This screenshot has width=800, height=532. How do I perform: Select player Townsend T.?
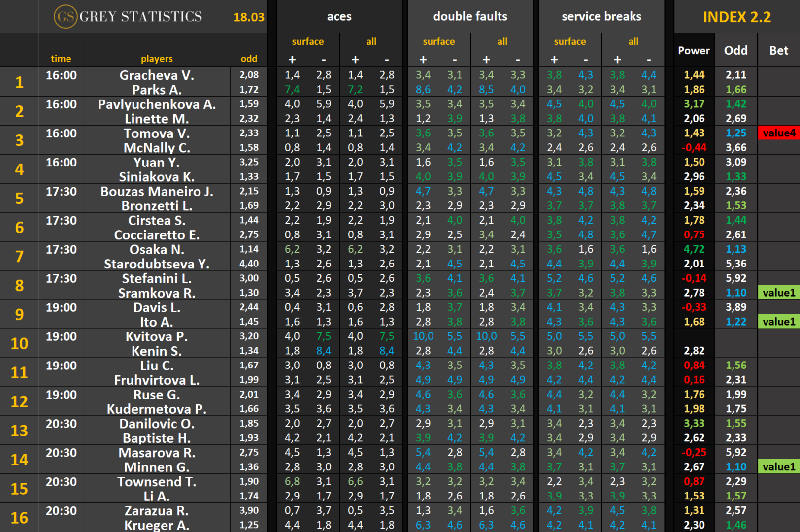click(x=157, y=482)
